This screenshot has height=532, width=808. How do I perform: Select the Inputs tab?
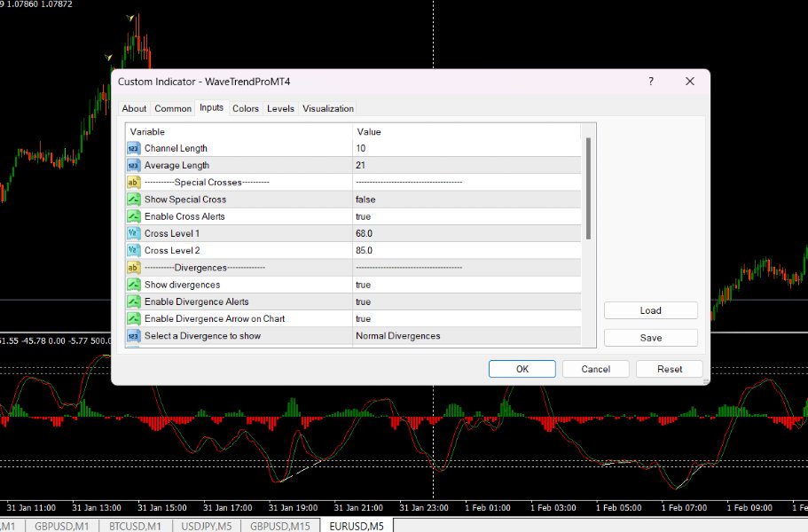211,107
